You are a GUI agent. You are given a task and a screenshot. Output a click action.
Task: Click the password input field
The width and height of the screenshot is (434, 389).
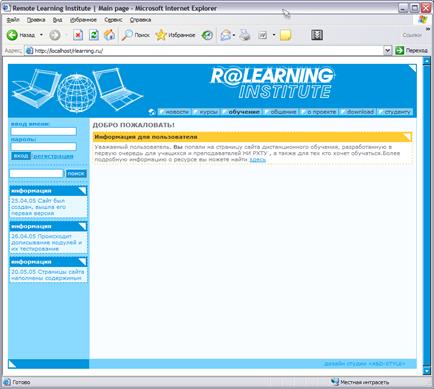pyautogui.click(x=44, y=146)
